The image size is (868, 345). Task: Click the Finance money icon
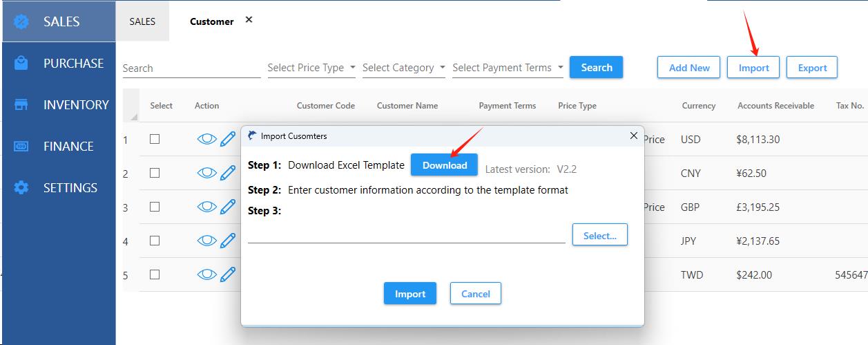point(21,146)
